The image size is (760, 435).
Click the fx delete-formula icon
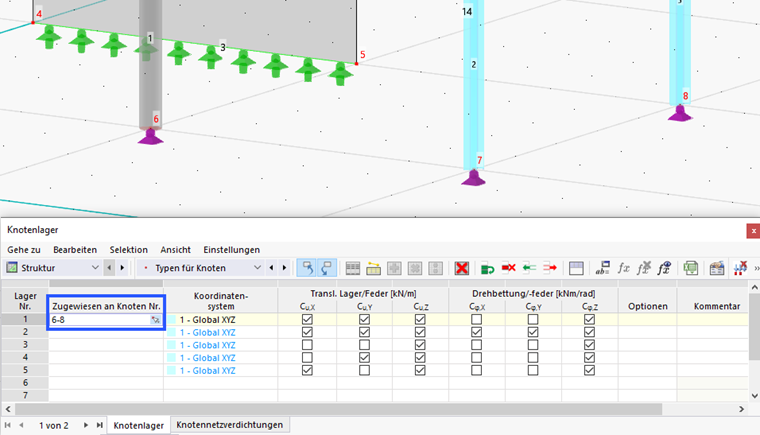[x=644, y=268]
